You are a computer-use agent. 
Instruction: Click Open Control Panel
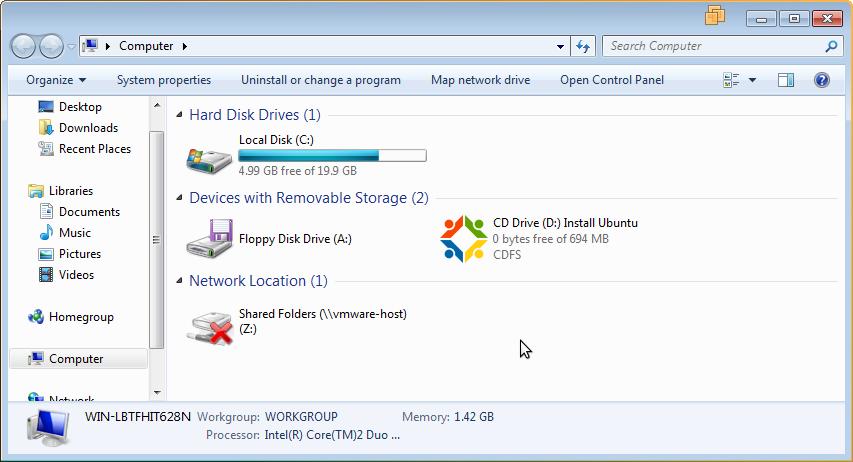tap(612, 80)
